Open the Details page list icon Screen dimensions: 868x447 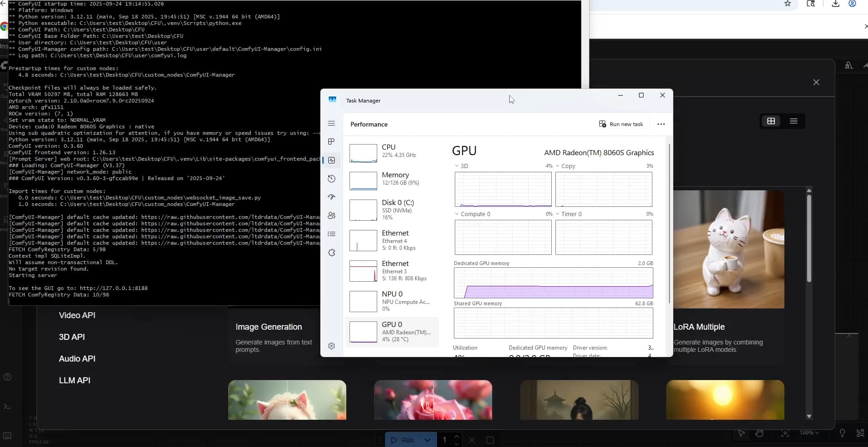pyautogui.click(x=332, y=234)
